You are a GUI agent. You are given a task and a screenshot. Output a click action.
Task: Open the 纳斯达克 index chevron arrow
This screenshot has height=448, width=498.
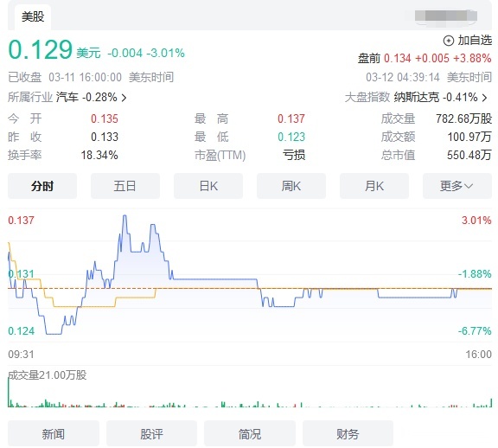tap(485, 98)
